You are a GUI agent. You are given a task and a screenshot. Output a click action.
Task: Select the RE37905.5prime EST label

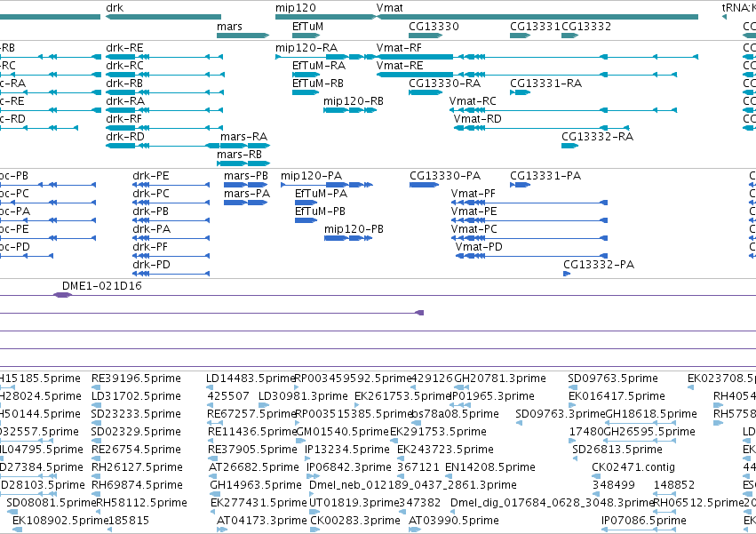point(252,450)
